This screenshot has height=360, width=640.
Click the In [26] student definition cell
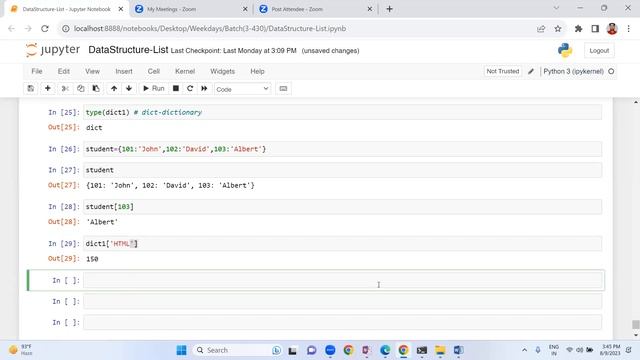click(x=342, y=149)
